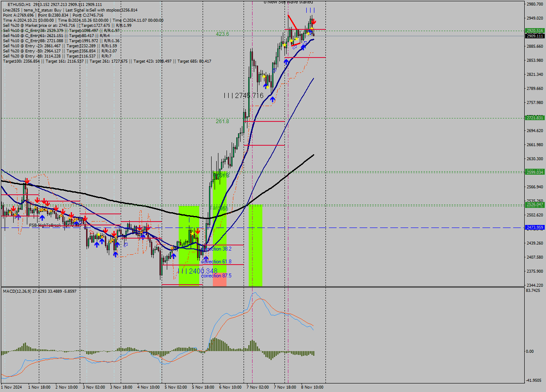Click the '8 Nov 10:00' time label

[312, 387]
